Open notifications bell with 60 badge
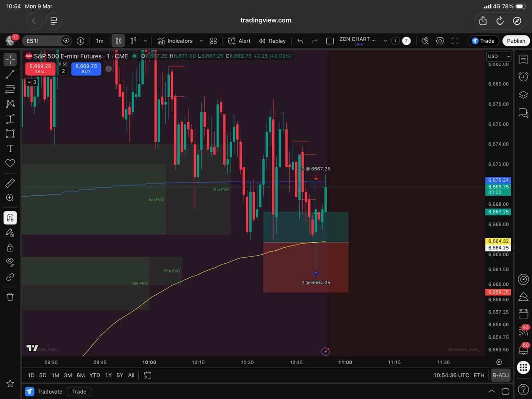The width and height of the screenshot is (532, 399). click(x=523, y=348)
